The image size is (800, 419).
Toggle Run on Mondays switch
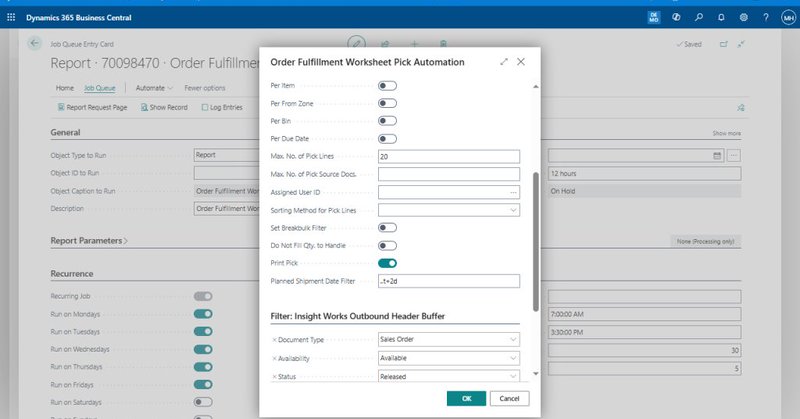pos(203,314)
